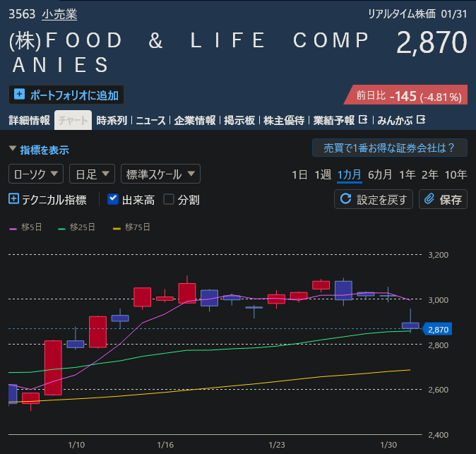Enable the 分割 checkbox
This screenshot has width=476, height=454.
pyautogui.click(x=169, y=199)
